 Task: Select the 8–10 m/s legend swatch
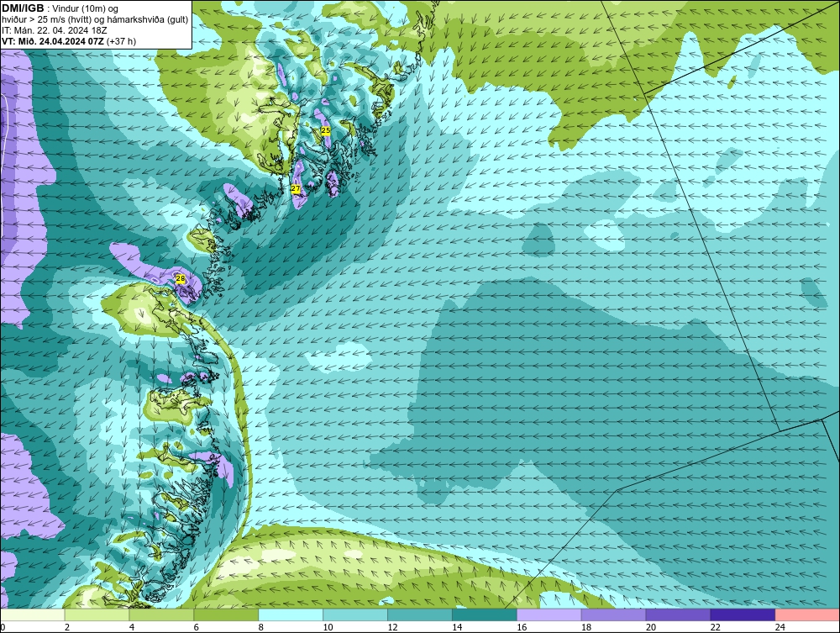pyautogui.click(x=291, y=615)
